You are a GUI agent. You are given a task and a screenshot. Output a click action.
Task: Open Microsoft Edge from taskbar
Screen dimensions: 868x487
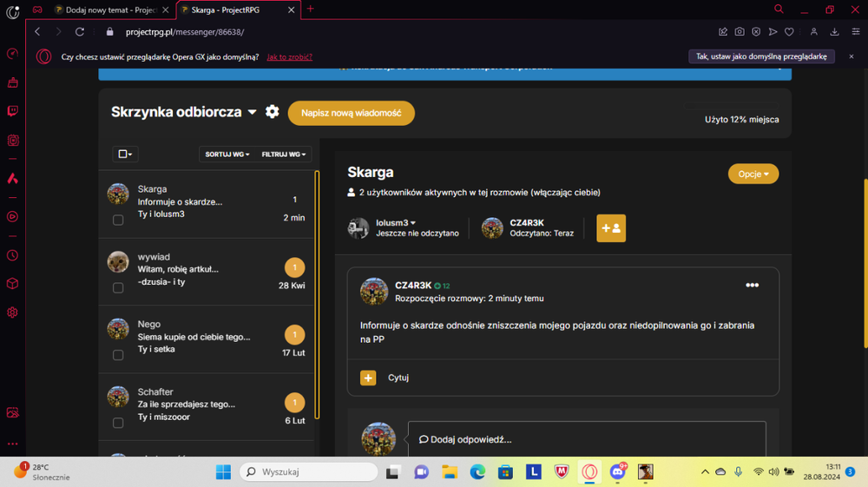point(477,471)
